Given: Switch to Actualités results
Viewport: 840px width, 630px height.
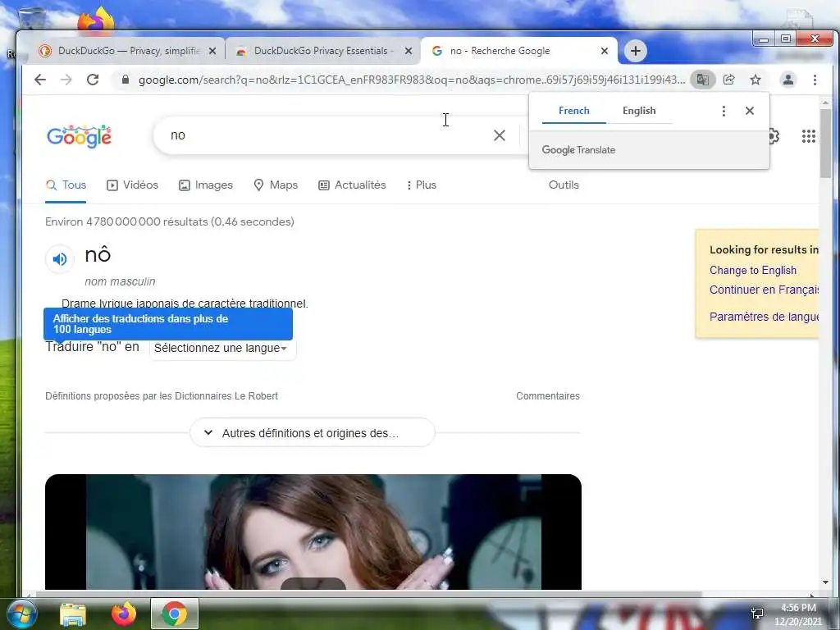Looking at the screenshot, I should (352, 185).
